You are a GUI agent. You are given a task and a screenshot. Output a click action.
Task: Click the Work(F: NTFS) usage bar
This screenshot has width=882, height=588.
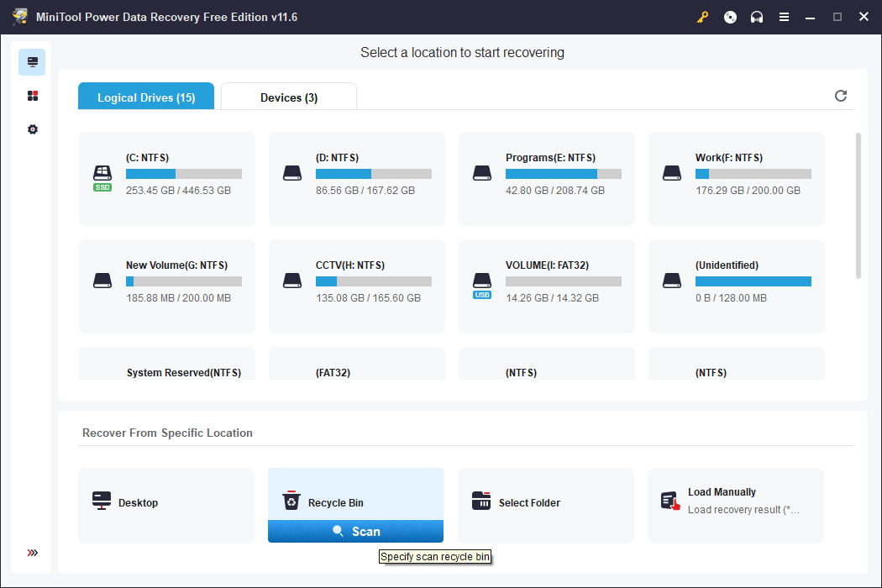click(x=753, y=174)
